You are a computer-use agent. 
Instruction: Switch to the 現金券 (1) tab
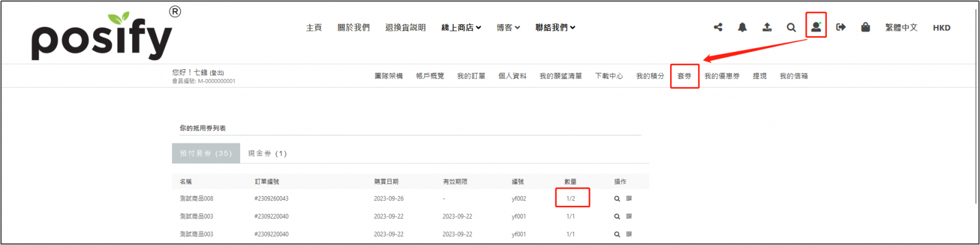[267, 153]
